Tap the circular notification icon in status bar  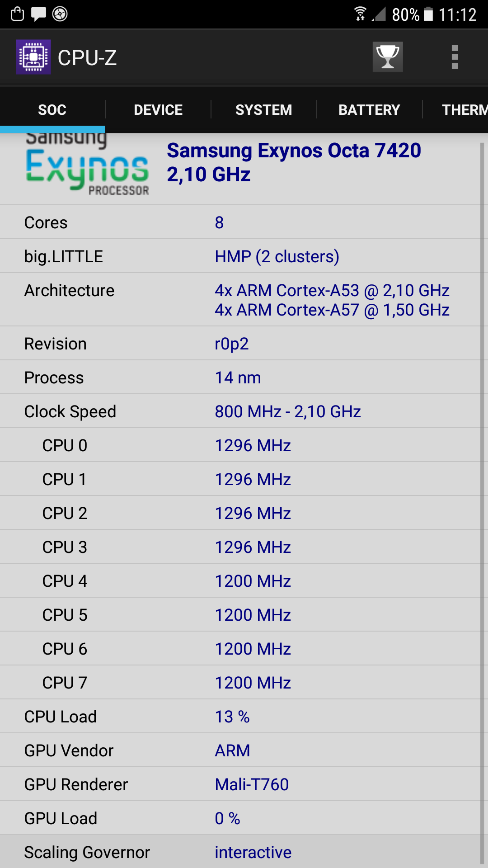[60, 14]
